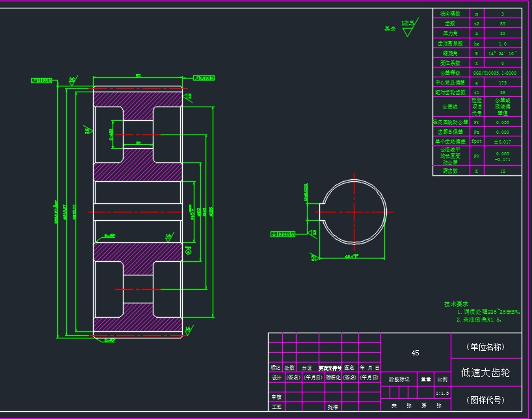The width and height of the screenshot is (532, 419).
Task: Click the 单个齿距偏差 label
Action: click(x=450, y=142)
